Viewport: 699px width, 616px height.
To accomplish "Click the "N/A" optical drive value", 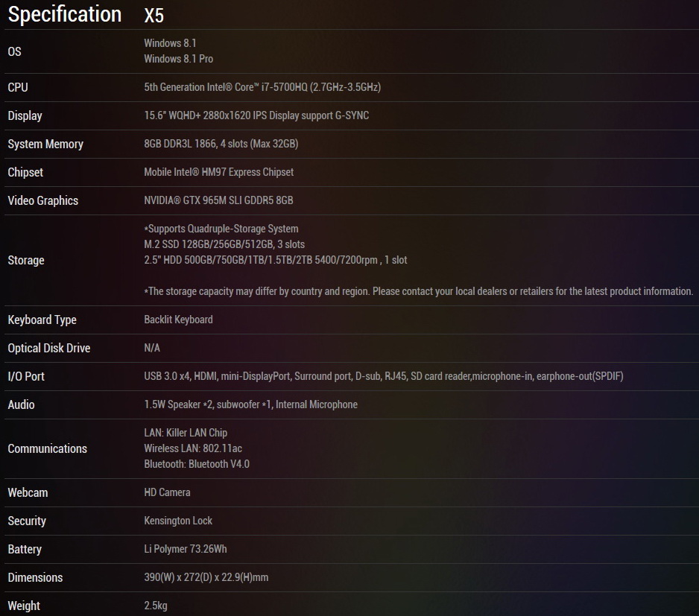I will point(152,348).
